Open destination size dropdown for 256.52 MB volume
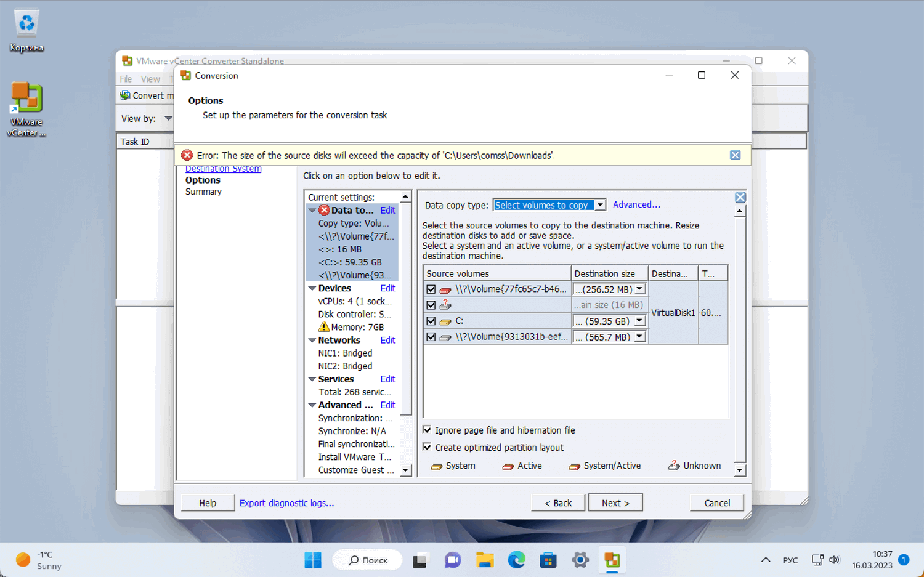This screenshot has height=577, width=924. coord(639,289)
